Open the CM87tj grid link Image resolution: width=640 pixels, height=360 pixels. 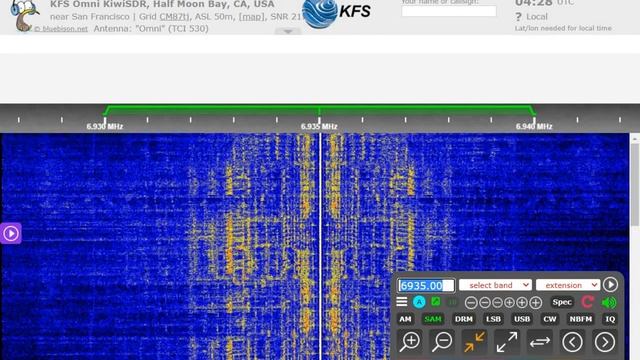pos(175,17)
